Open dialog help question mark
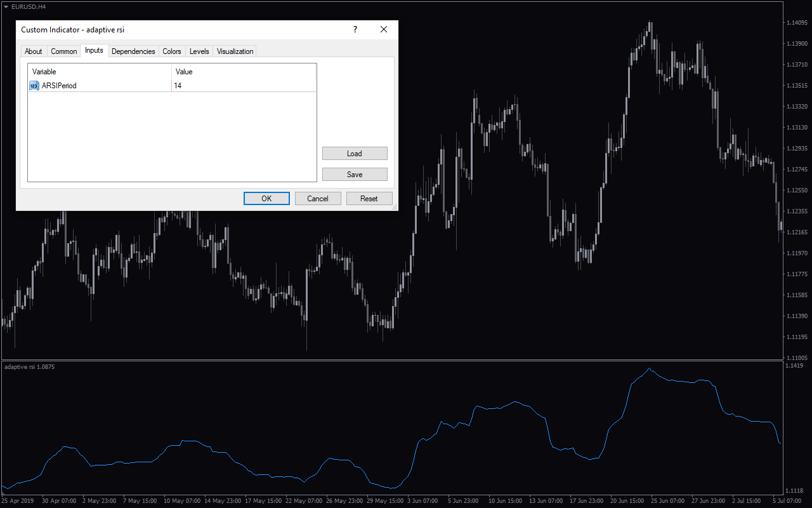 click(355, 29)
